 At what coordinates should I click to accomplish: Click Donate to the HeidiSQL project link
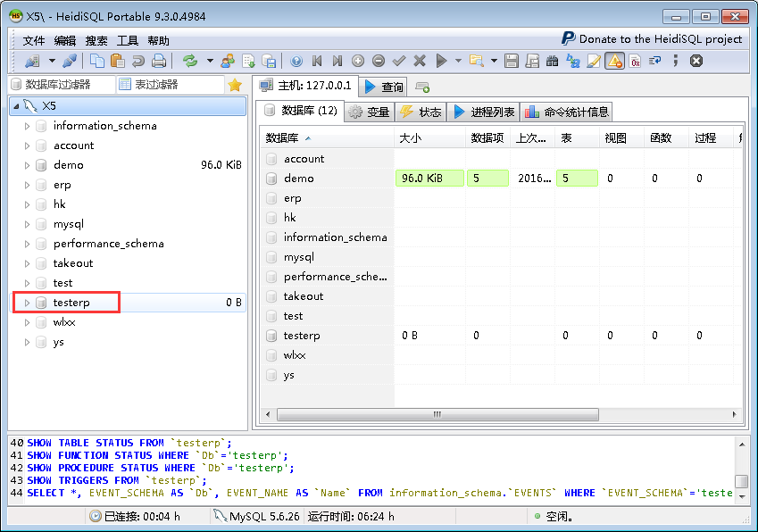pyautogui.click(x=652, y=38)
